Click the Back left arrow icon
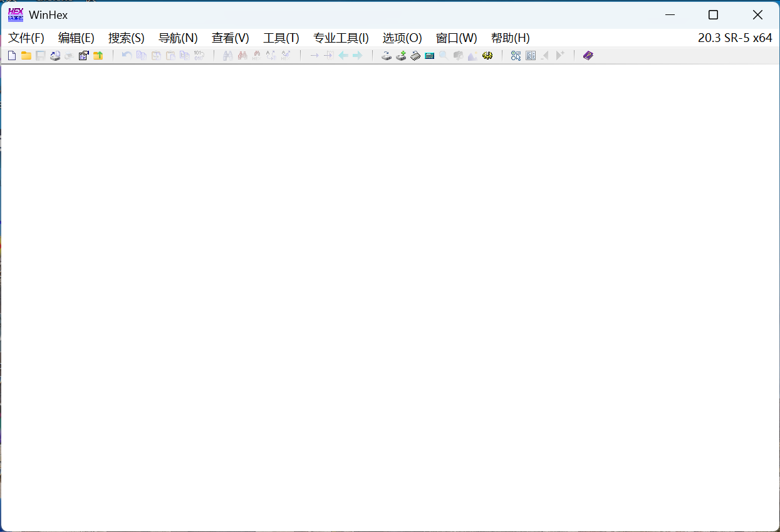Viewport: 780px width, 532px height. tap(343, 56)
